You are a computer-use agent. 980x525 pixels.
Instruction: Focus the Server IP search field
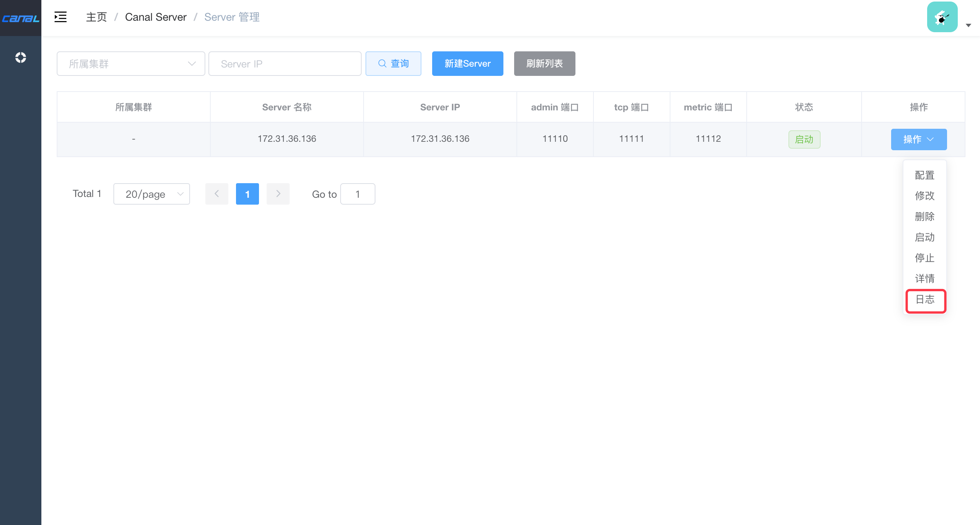[285, 64]
